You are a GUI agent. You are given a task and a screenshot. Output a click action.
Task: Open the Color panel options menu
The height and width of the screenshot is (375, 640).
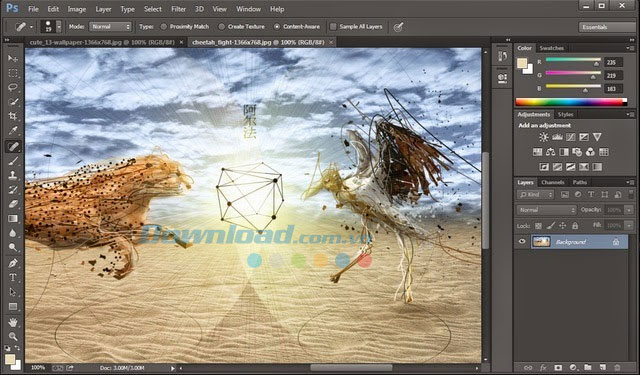coord(630,48)
